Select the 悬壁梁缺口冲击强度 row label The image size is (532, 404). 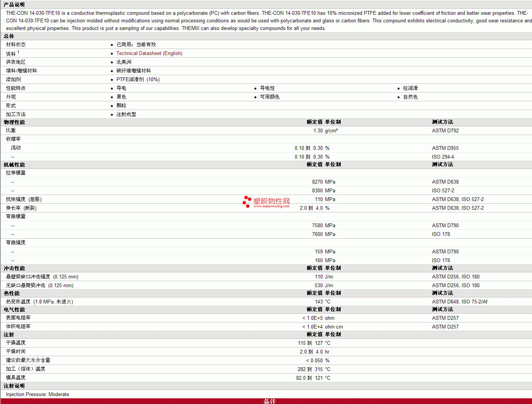point(42,277)
